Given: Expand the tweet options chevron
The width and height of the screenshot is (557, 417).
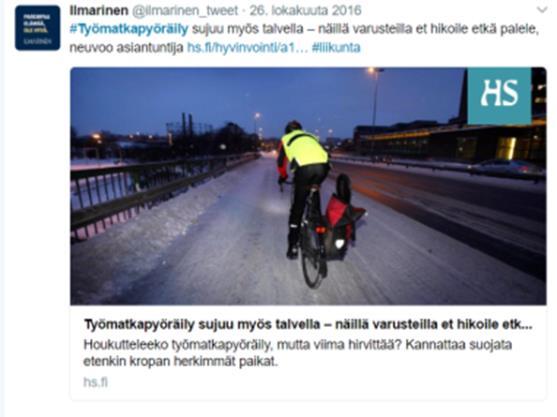Looking at the screenshot, I should tap(542, 10).
